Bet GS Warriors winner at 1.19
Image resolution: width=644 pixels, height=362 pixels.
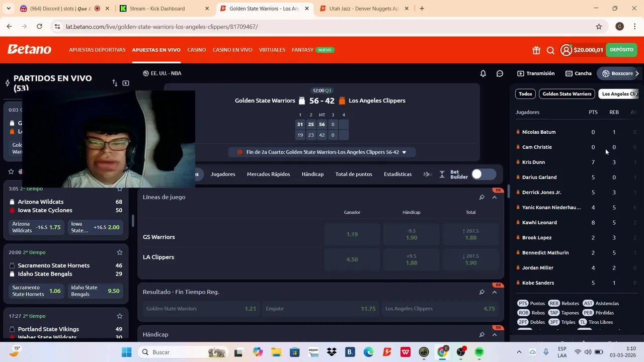[352, 234]
